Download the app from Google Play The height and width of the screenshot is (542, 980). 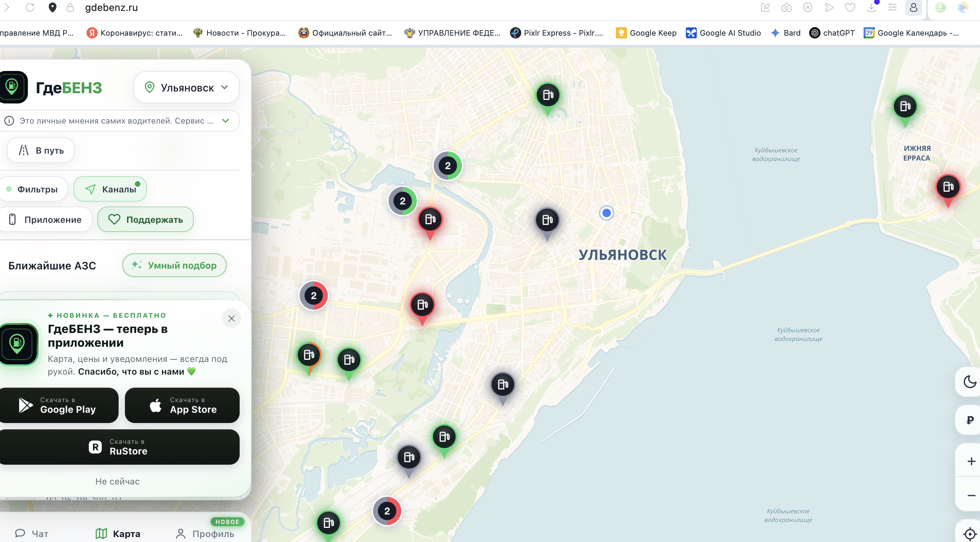[x=59, y=405]
